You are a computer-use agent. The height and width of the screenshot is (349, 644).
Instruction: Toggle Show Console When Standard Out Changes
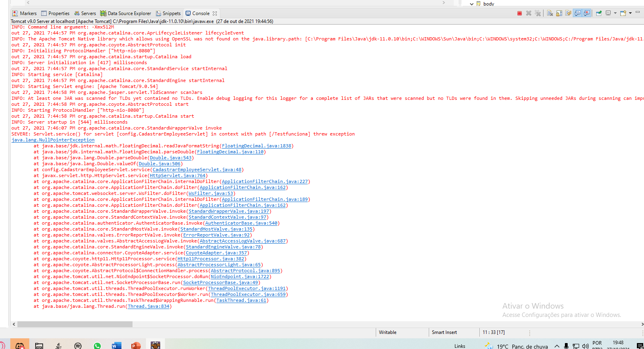pyautogui.click(x=578, y=13)
